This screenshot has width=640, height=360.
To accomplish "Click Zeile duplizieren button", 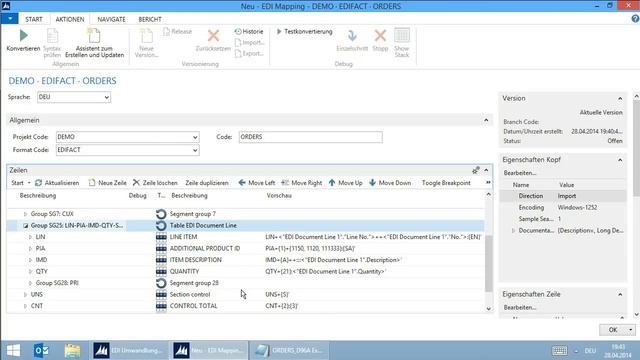I will (207, 183).
